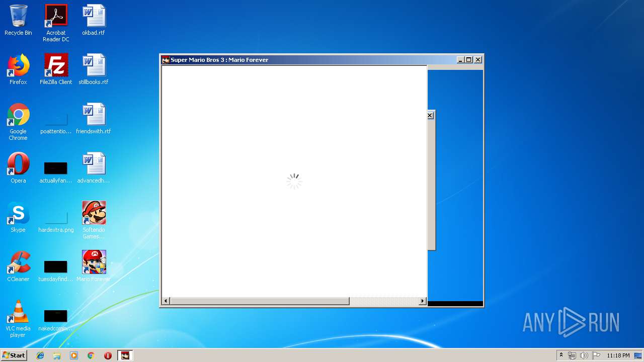Switch to Mario Forever taskbar button
644x362 pixels.
(x=125, y=355)
